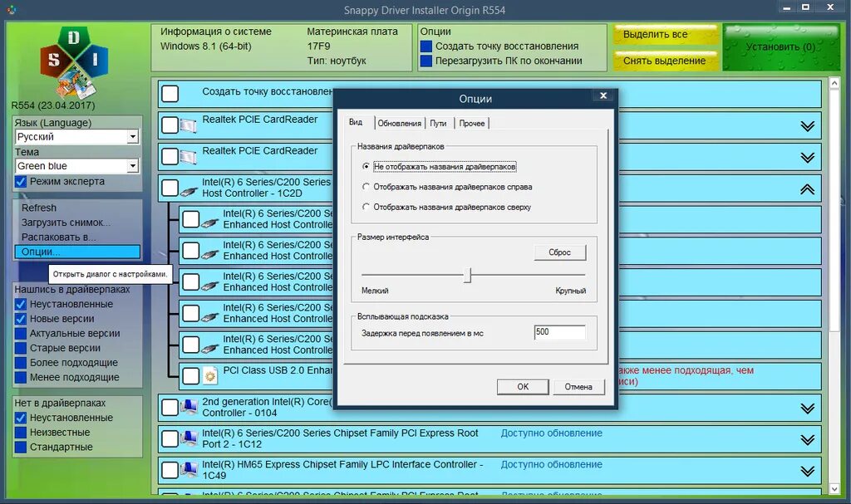Click the PCI Class USB 2.0 gear icon
This screenshot has width=851, height=504.
point(210,375)
